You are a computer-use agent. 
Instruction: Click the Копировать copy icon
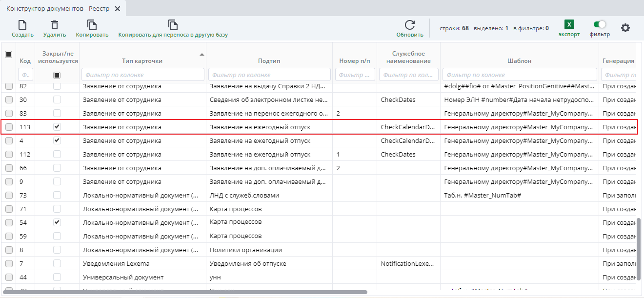[x=92, y=25]
